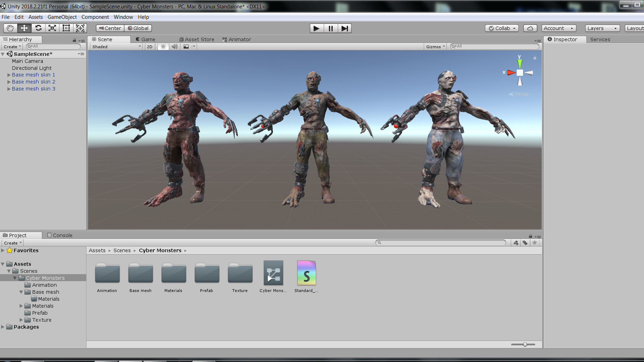Screen dimensions: 644x362
Task: Click the Scene view search field
Action: 494,46
